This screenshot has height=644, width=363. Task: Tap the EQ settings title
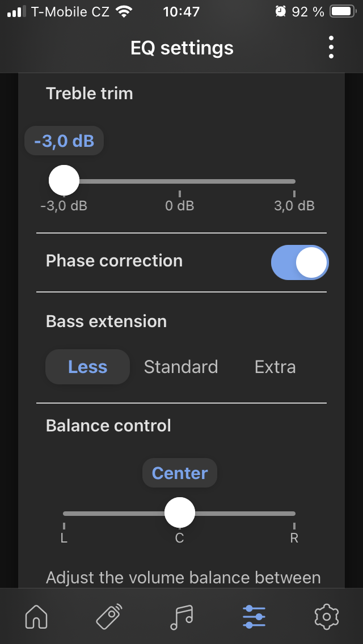(x=181, y=48)
